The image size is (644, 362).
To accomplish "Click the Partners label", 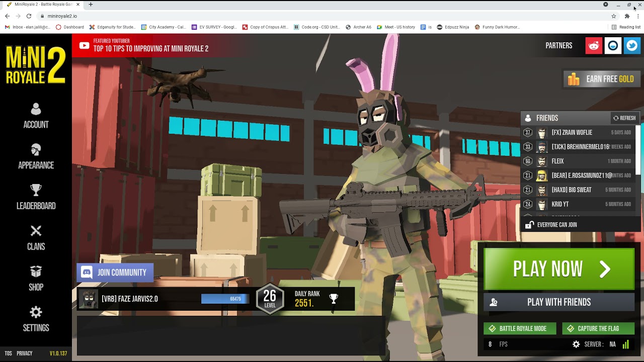I will tap(559, 46).
